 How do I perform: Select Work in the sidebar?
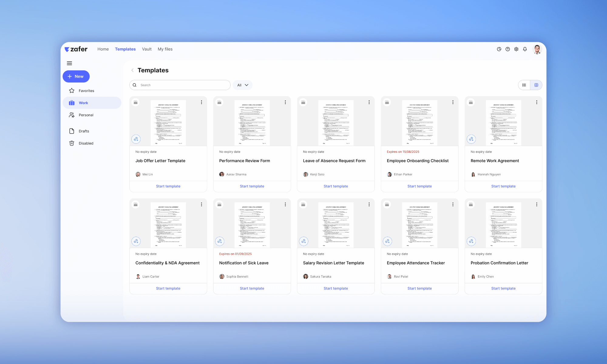point(92,103)
